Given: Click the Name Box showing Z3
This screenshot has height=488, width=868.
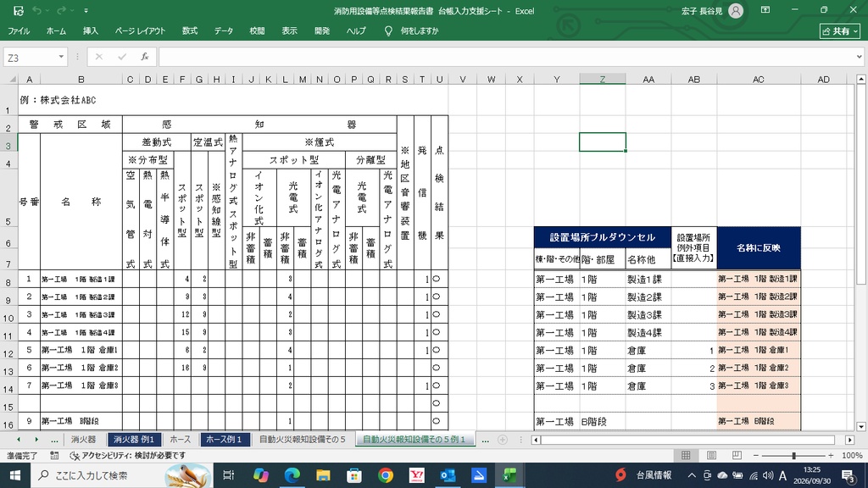Looking at the screenshot, I should (x=30, y=57).
